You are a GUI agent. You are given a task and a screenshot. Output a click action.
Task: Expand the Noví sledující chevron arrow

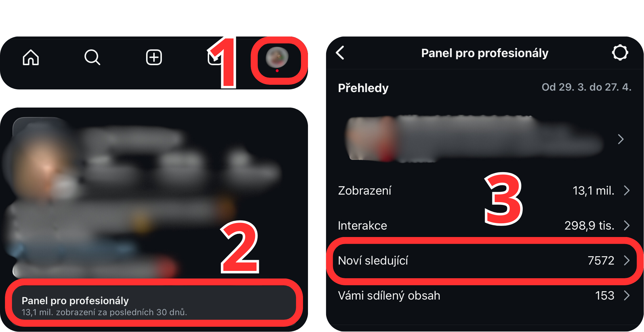click(x=627, y=261)
